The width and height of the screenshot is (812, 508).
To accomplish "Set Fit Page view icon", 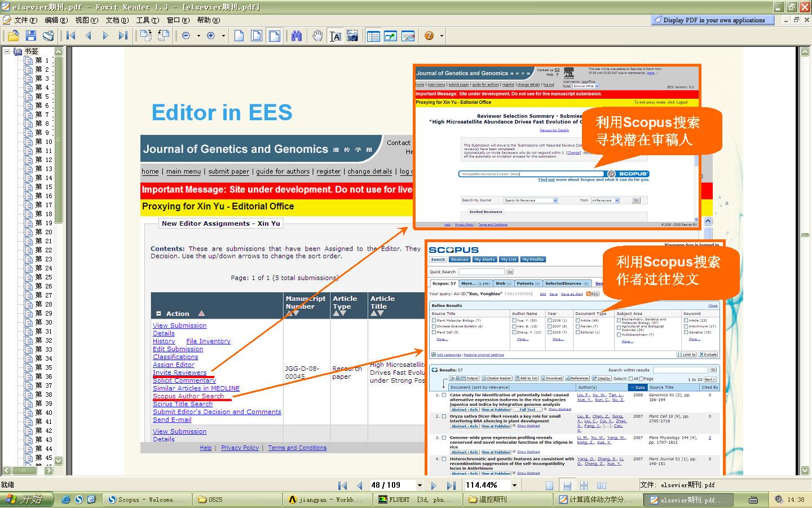I will coord(257,36).
